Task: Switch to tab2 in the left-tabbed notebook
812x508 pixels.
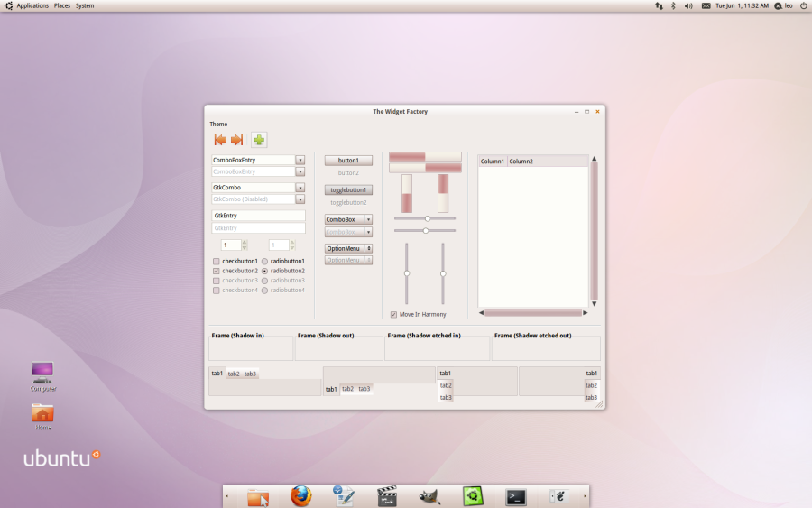Action: tap(446, 385)
